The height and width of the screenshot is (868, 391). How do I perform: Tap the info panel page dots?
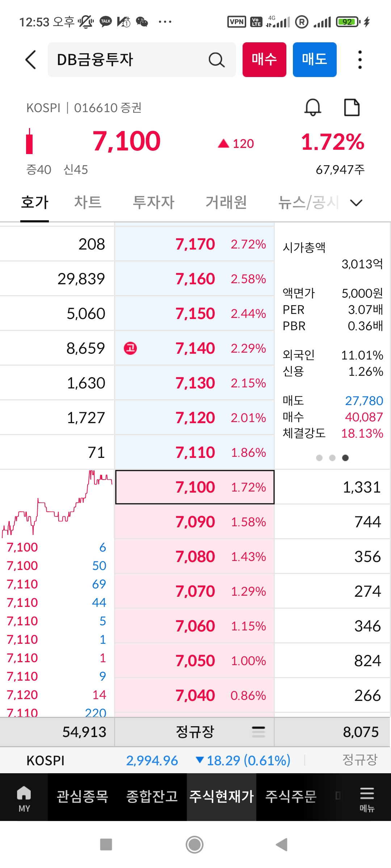click(332, 458)
